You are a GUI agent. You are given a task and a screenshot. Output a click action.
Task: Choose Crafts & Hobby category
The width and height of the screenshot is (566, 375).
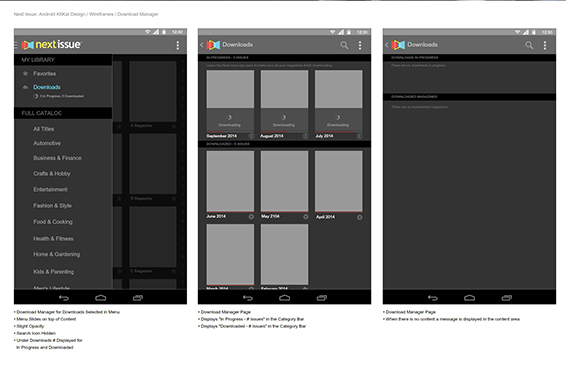pos(52,174)
